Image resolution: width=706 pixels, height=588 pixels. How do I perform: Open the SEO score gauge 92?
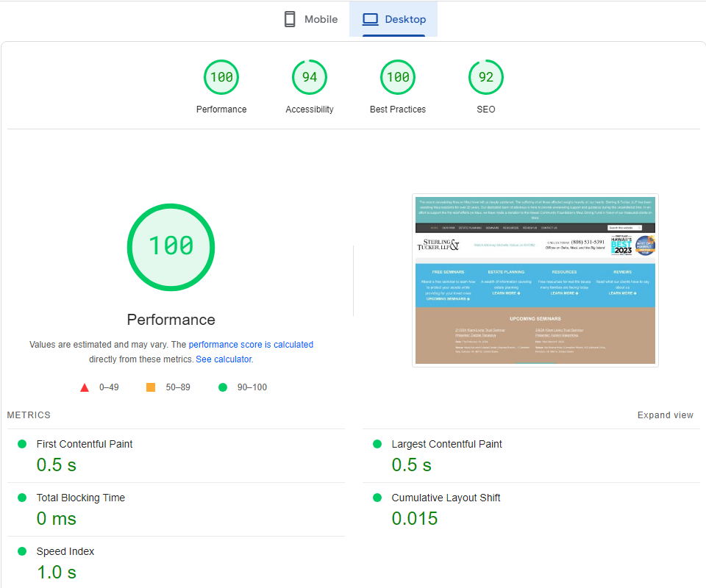pyautogui.click(x=486, y=77)
